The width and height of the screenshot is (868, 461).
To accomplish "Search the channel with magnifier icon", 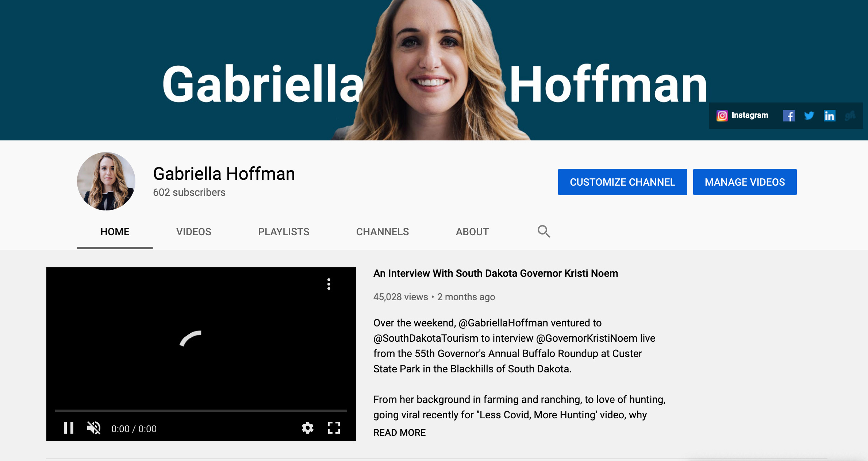I will pos(544,231).
